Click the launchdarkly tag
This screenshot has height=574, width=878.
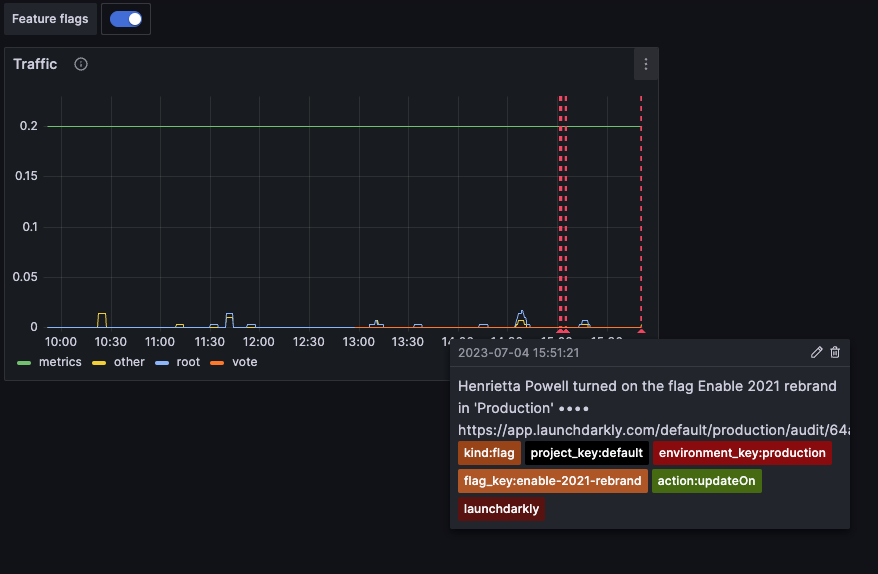[x=501, y=509]
